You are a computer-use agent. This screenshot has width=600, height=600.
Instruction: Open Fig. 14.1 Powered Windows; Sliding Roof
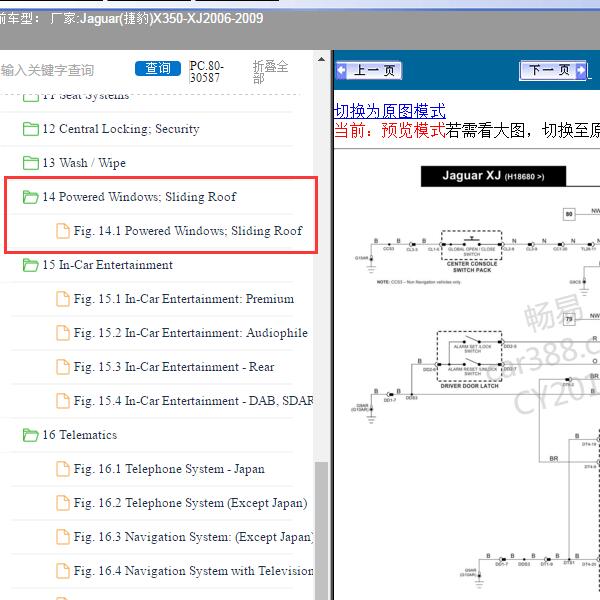[x=188, y=231]
